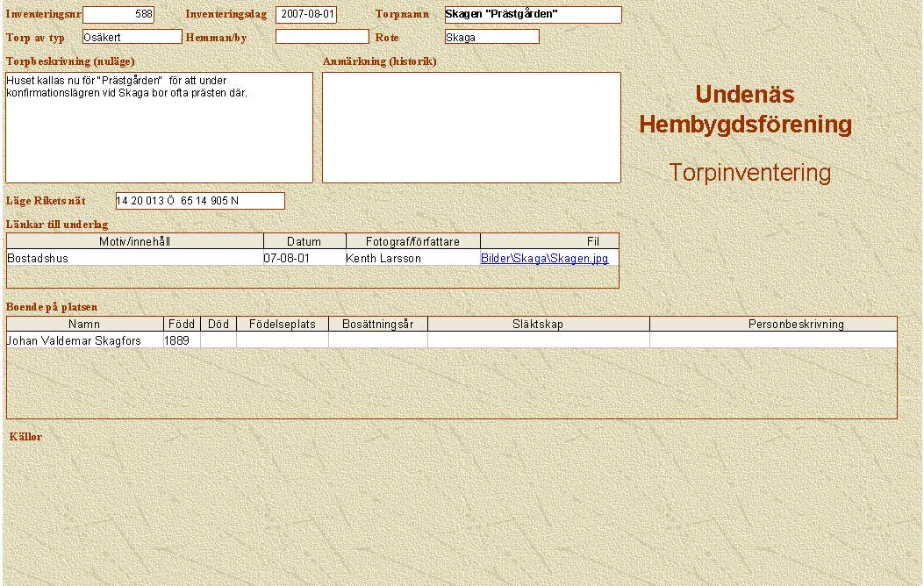
Task: Click the Inventeringsnr field showing 588
Action: (x=118, y=15)
